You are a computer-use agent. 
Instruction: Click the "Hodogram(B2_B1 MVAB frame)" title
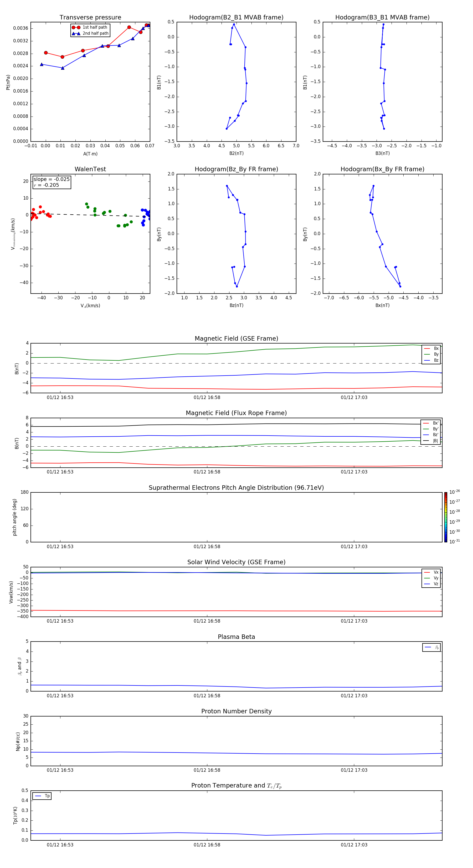point(236,18)
